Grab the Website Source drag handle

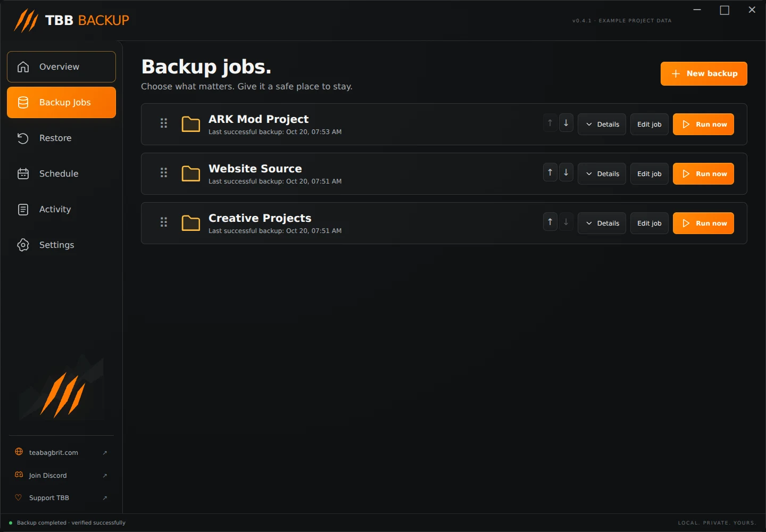click(x=164, y=173)
